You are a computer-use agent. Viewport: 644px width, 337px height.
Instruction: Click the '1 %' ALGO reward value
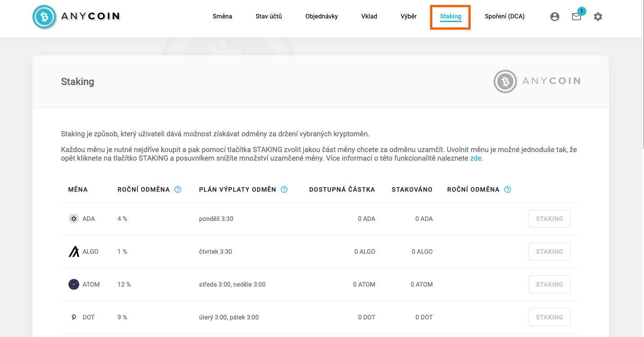[122, 252]
